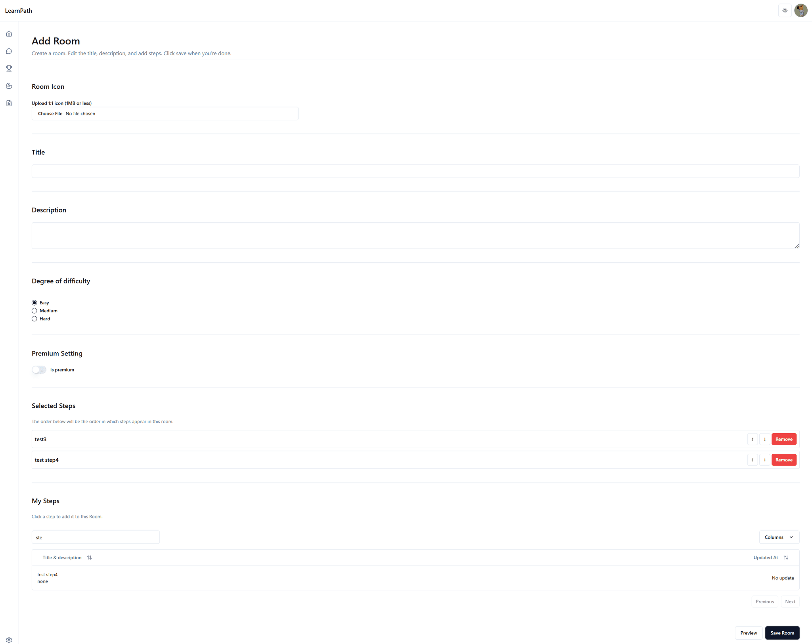Click Remove button for test3 step
The width and height of the screenshot is (812, 644).
click(784, 439)
